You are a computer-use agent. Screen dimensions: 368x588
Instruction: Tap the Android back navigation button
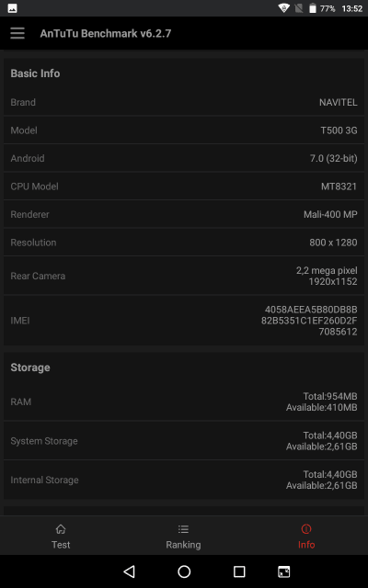coord(129,571)
